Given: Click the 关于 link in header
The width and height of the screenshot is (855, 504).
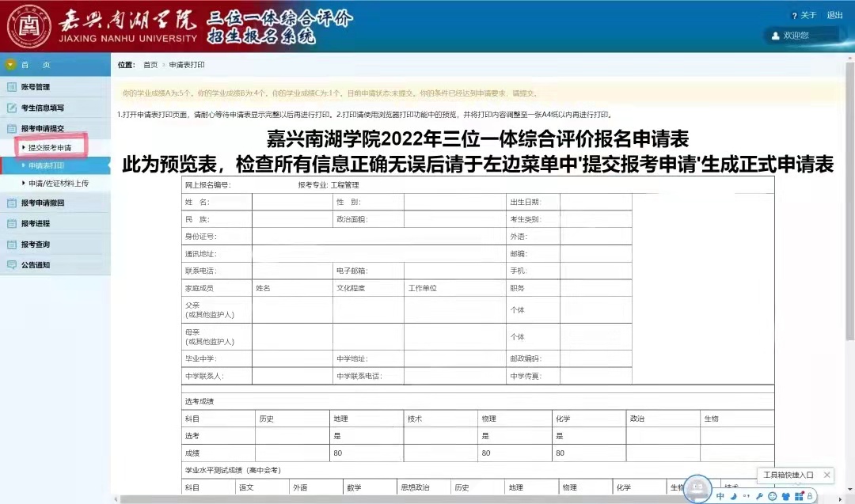Looking at the screenshot, I should (808, 15).
